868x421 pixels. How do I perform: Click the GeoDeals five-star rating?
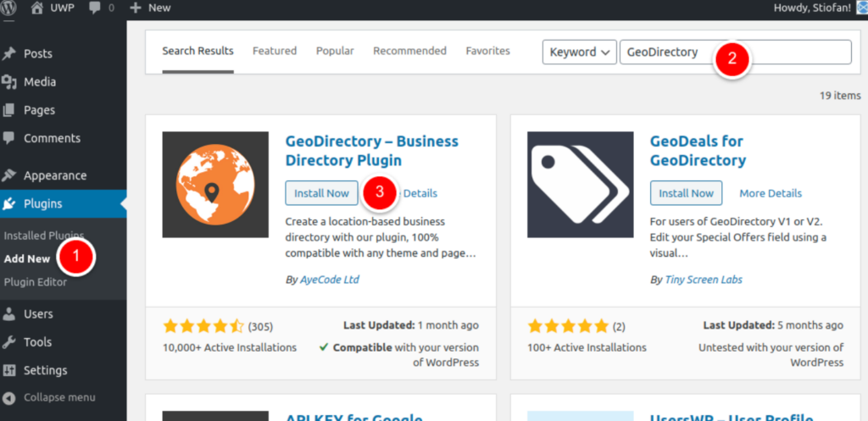point(569,326)
